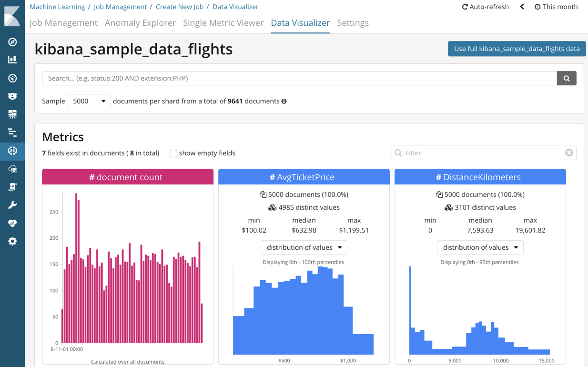Open Dev Tools via the wrench icon
Image resolution: width=588 pixels, height=367 pixels.
coord(12,204)
